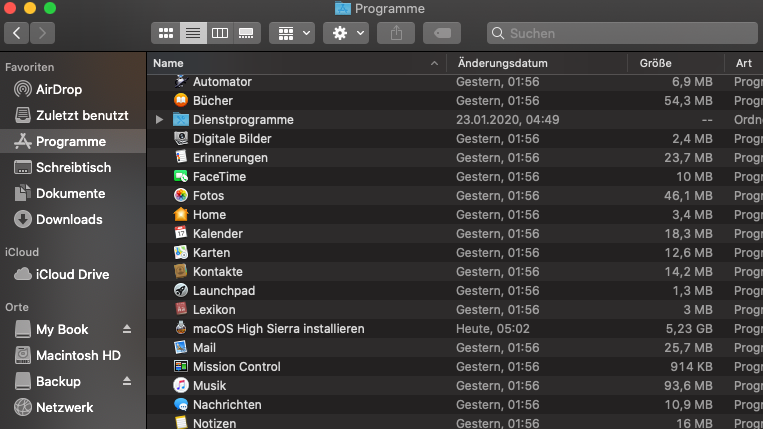
Task: Select the Mail app icon
Action: click(180, 348)
